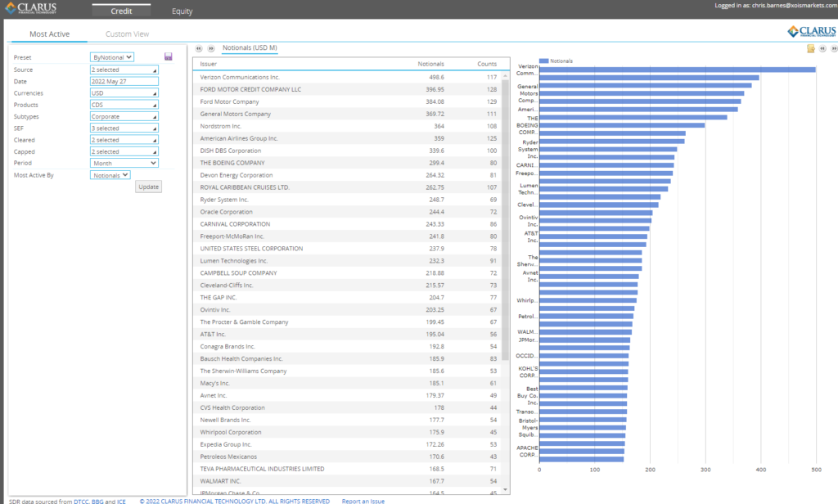This screenshot has height=504, width=838.
Task: Select the Oracle Corporation row
Action: point(347,212)
